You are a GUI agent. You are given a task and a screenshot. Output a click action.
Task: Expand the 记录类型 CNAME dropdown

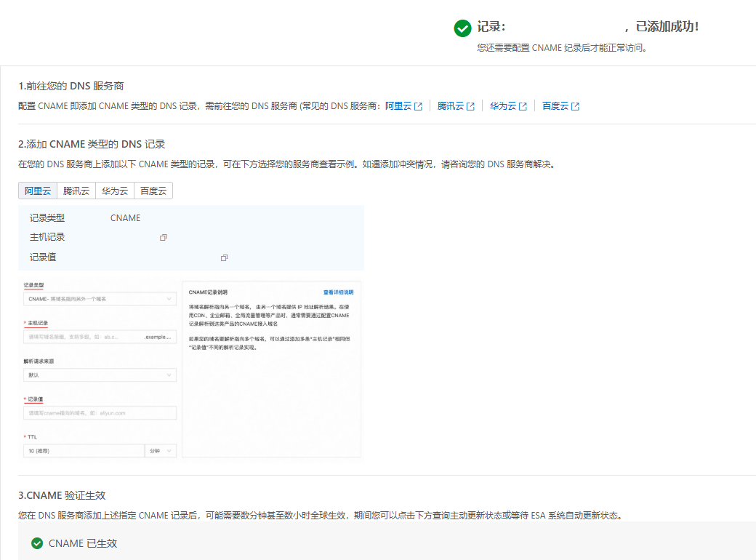click(100, 299)
